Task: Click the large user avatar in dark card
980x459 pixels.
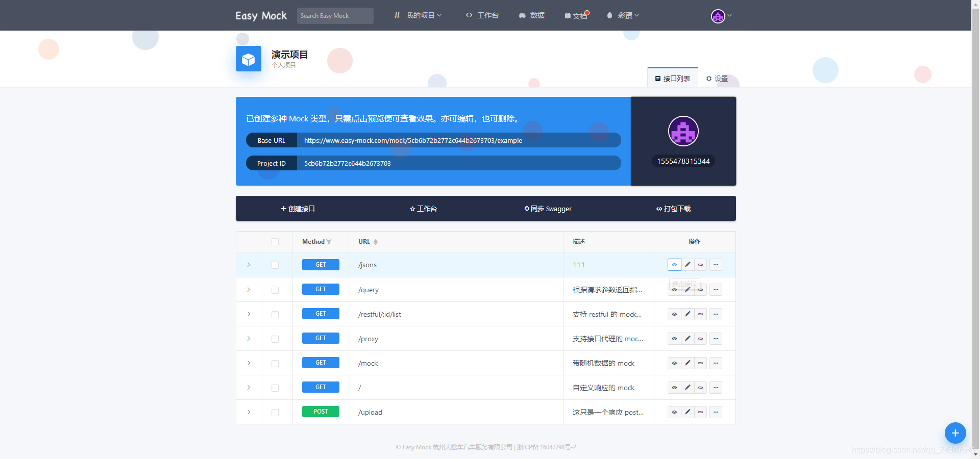Action: 683,131
